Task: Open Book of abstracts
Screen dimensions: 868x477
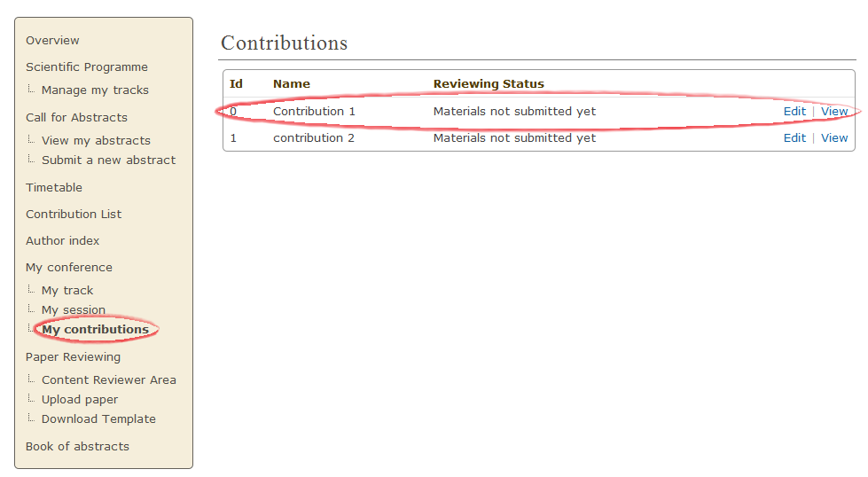Action: (x=77, y=447)
